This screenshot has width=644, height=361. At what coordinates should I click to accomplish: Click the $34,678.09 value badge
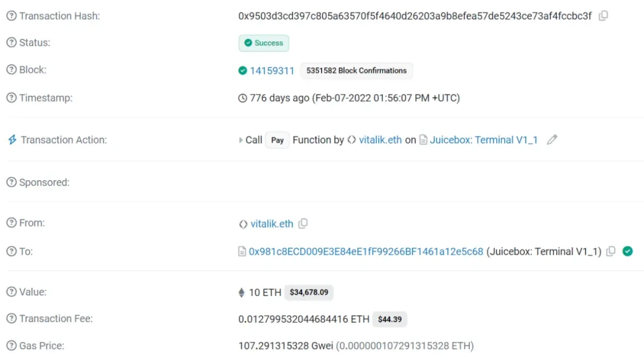(309, 292)
